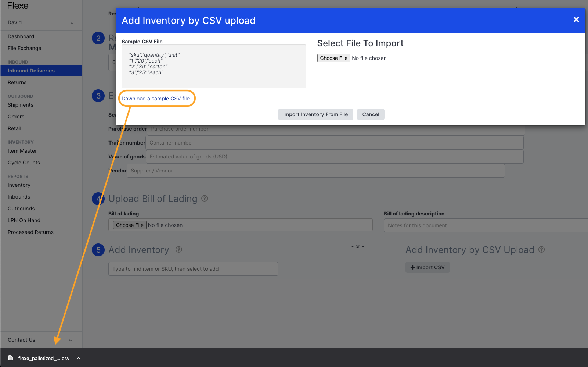Click the item or SKU search field
The width and height of the screenshot is (588, 367).
193,269
